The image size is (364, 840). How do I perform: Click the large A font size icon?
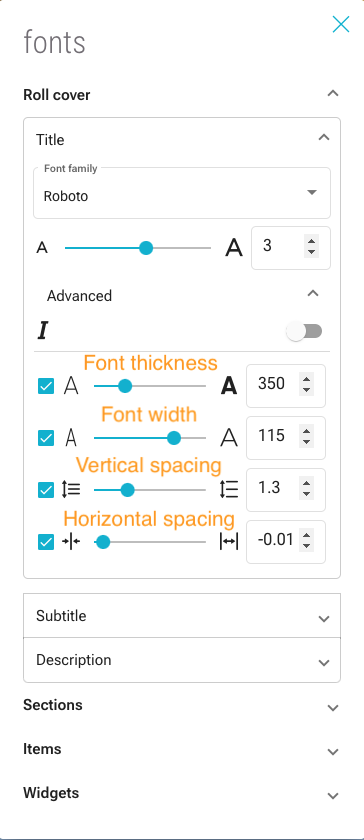234,248
